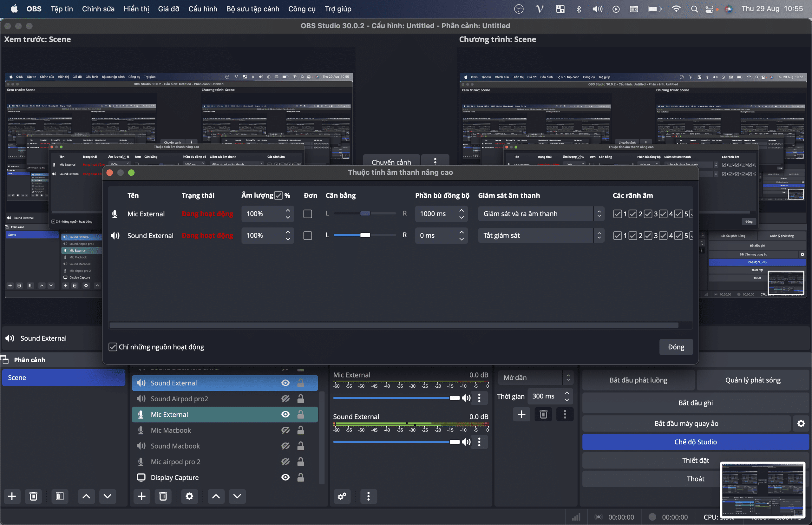812x525 pixels.
Task: Open the scene filters icon
Action: pos(60,496)
